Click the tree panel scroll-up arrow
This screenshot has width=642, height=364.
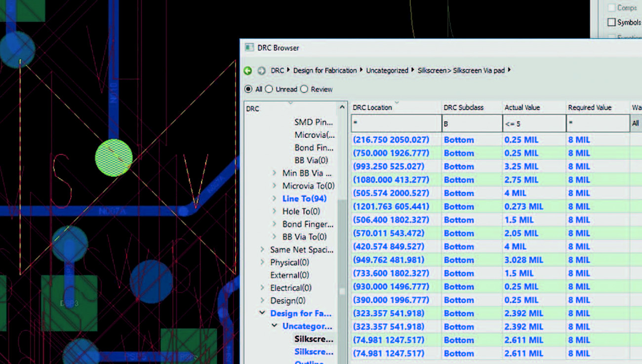[342, 107]
